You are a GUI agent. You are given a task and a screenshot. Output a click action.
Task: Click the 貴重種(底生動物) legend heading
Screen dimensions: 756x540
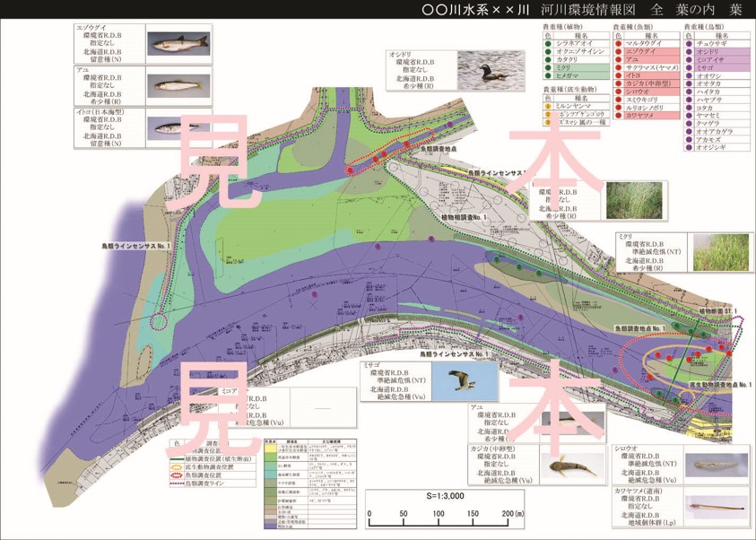pos(570,90)
